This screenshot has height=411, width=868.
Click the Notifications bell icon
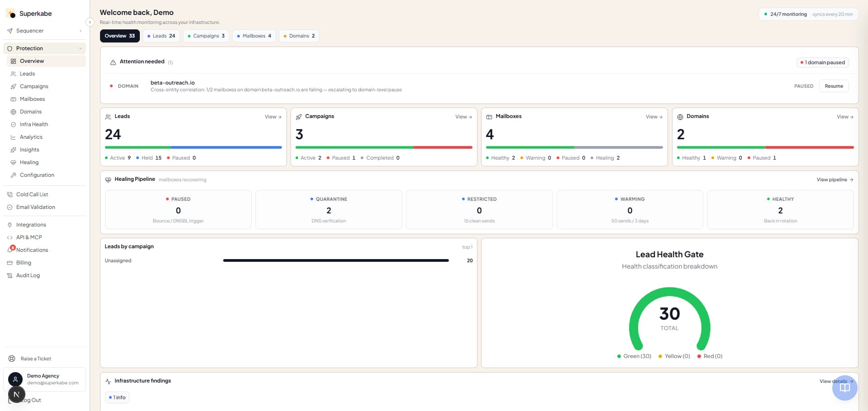pyautogui.click(x=10, y=250)
